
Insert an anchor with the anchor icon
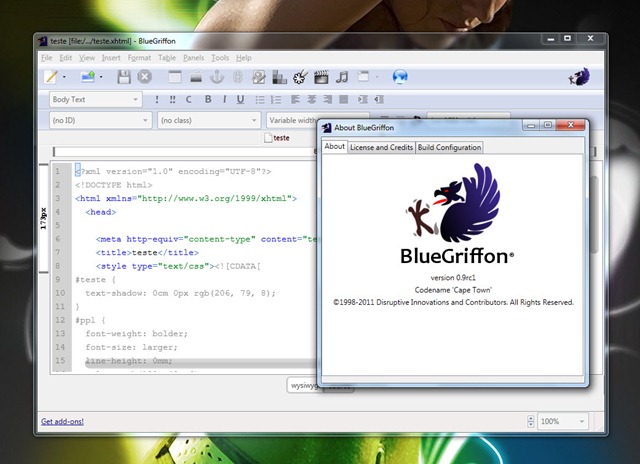coord(217,77)
